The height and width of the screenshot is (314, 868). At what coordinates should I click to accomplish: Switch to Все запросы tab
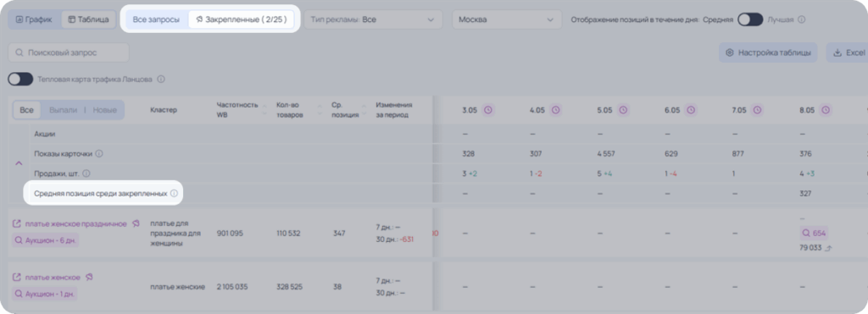(x=156, y=20)
